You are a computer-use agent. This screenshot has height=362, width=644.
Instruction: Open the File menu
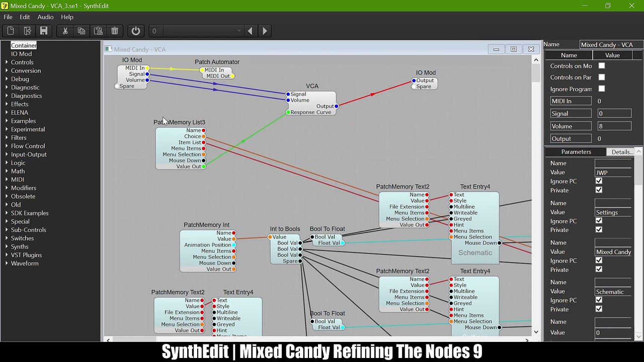[x=8, y=17]
